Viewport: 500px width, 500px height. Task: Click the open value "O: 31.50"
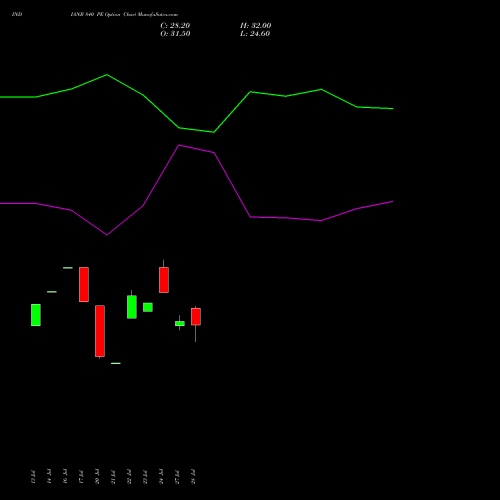pyautogui.click(x=175, y=34)
